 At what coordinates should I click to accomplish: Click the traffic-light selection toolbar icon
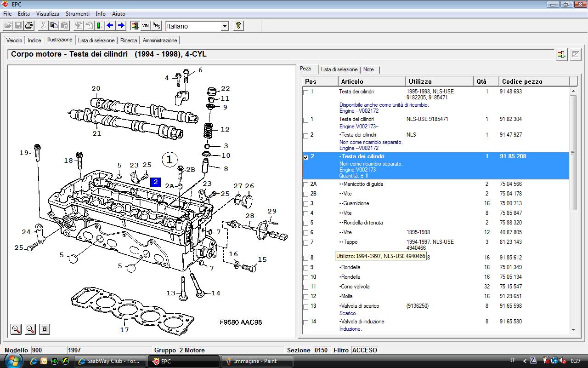(135, 26)
